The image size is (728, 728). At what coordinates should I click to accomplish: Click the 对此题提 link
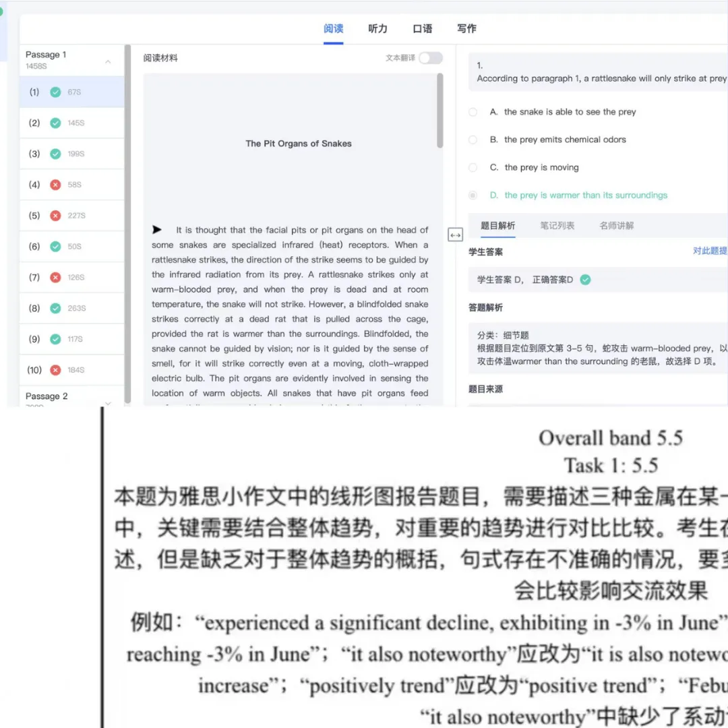[710, 251]
